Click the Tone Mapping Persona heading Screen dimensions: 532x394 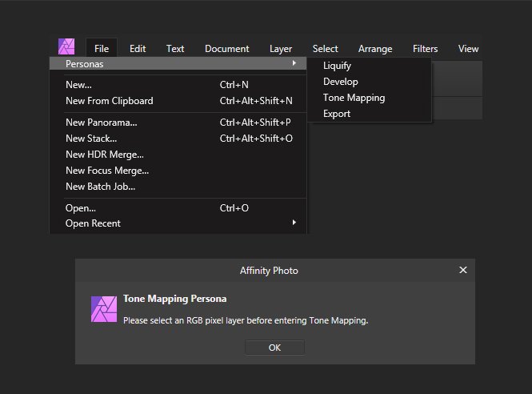point(174,299)
